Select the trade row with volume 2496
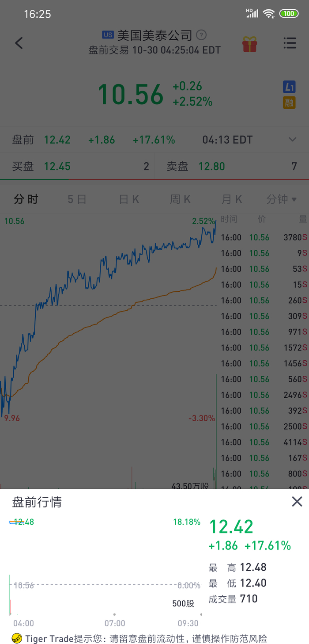The width and height of the screenshot is (309, 644). 264,395
